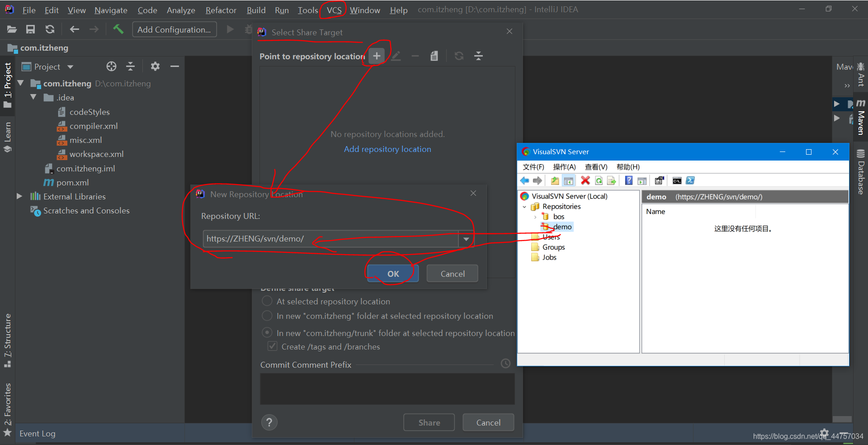Click the pencil edit icon in Share Target toolbar
Viewport: 868px width, 445px height.
point(396,56)
